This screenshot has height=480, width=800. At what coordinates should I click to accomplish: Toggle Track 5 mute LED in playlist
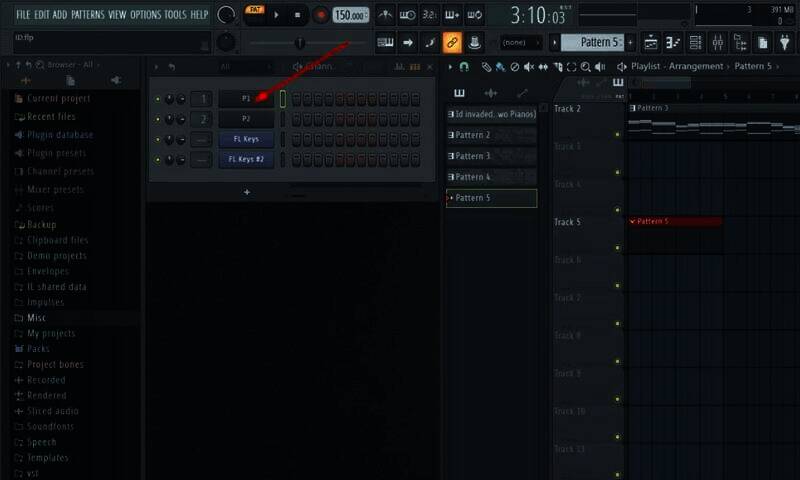coord(617,248)
